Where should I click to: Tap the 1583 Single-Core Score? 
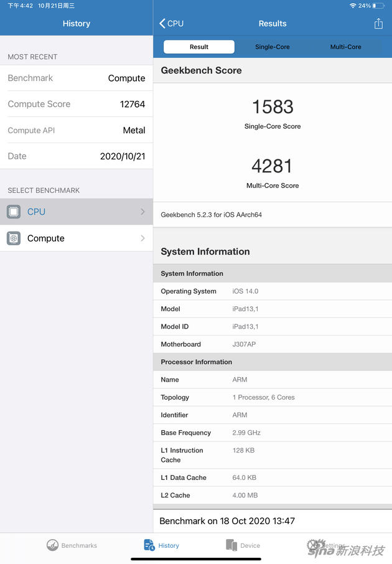click(273, 107)
